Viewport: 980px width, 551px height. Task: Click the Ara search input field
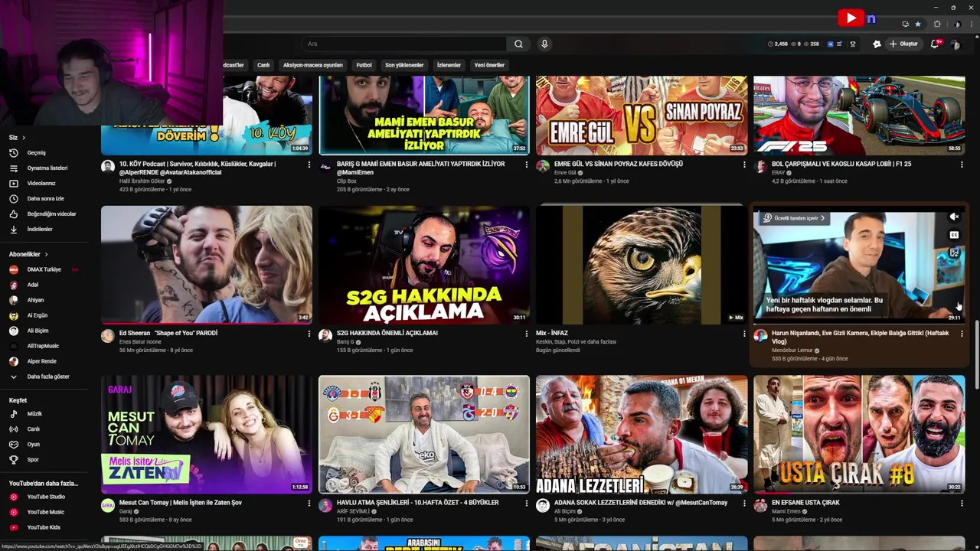pos(405,44)
